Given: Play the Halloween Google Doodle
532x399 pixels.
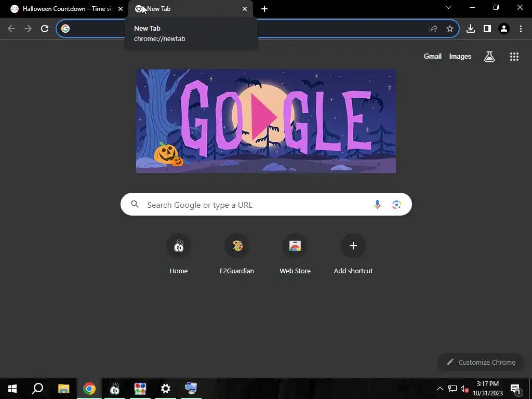Looking at the screenshot, I should 265,117.
